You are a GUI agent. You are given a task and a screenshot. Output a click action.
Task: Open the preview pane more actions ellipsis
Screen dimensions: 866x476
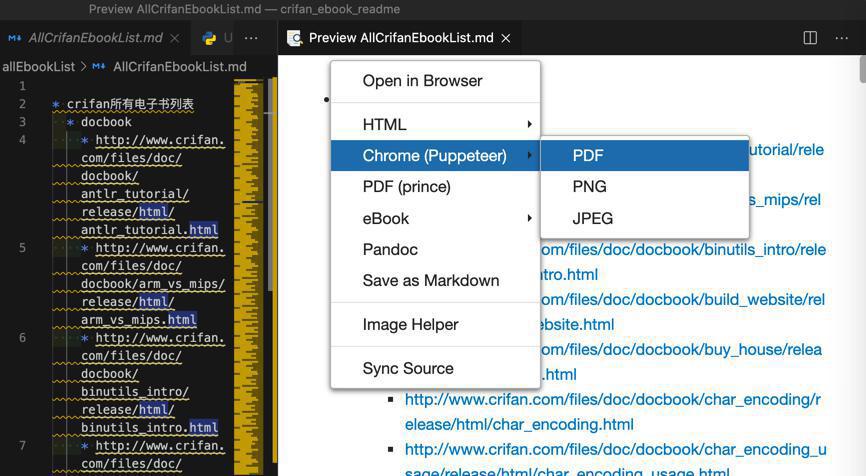tap(841, 38)
